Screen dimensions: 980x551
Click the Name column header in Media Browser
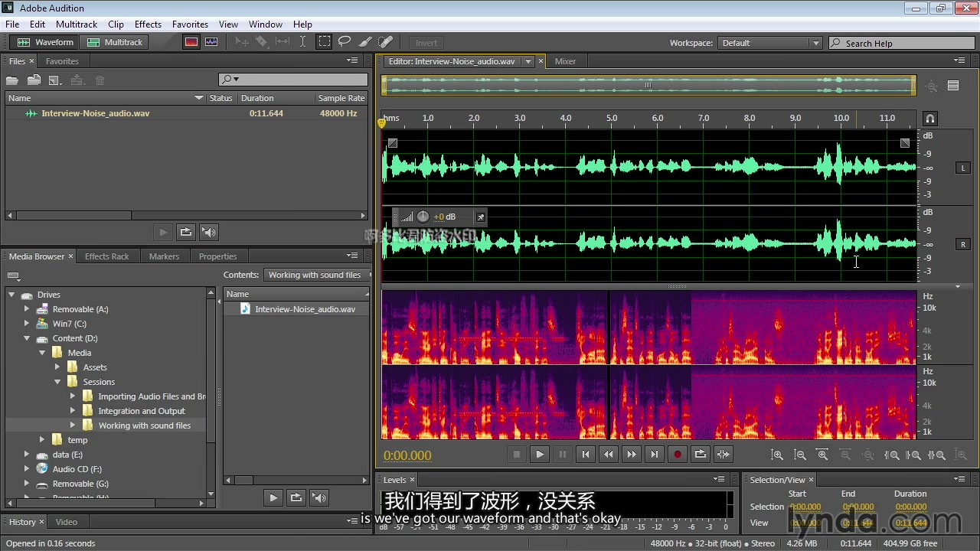click(296, 294)
